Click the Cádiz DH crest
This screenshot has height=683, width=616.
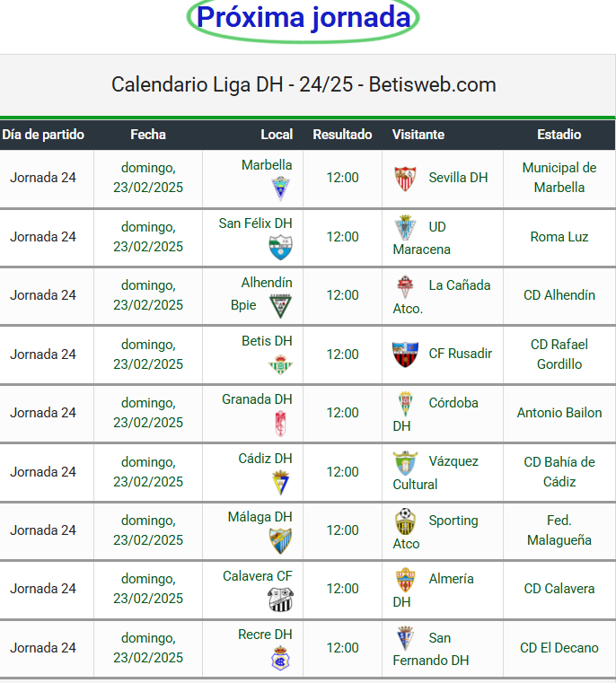280,482
